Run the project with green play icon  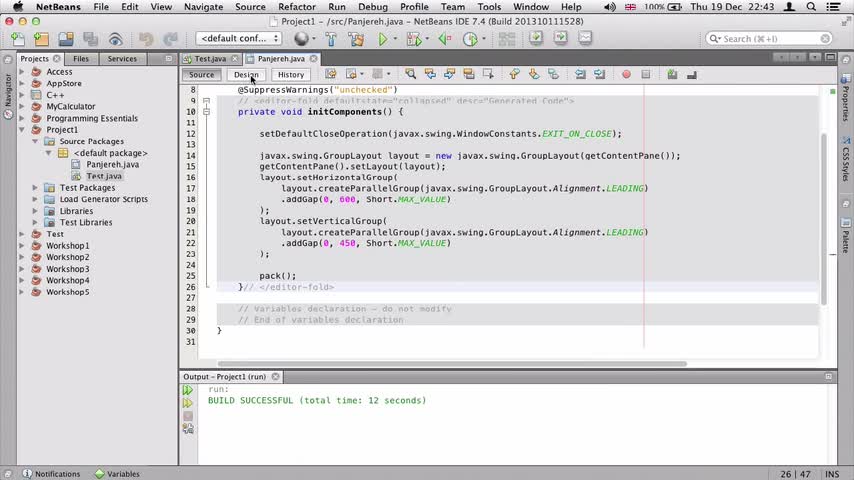point(382,39)
